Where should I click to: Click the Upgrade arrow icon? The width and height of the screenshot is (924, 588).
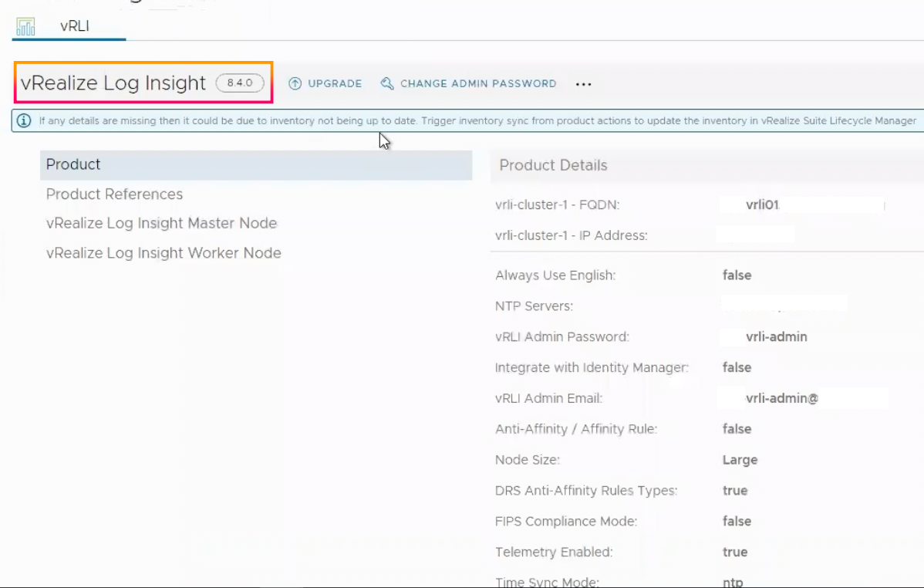pyautogui.click(x=295, y=84)
